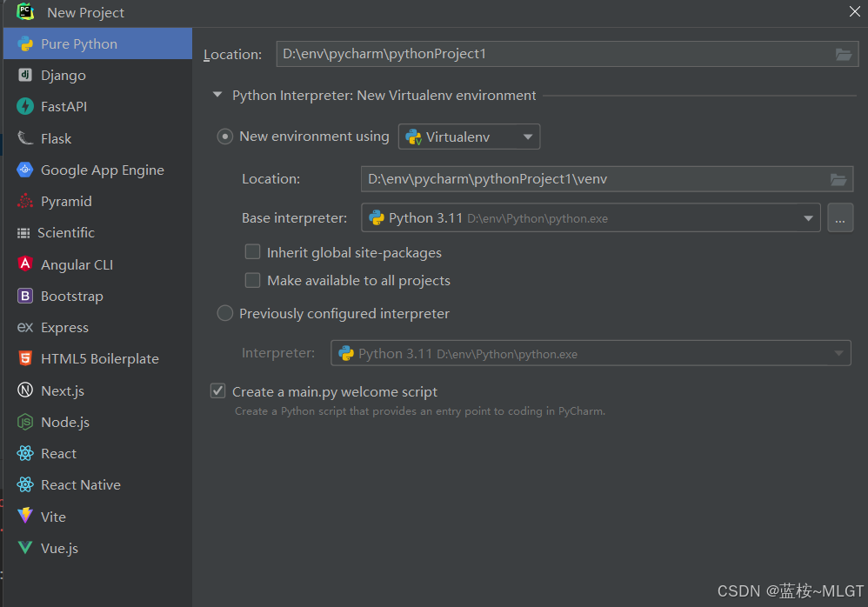This screenshot has height=607, width=868.
Task: Choose the FastAPI project type
Action: (97, 106)
